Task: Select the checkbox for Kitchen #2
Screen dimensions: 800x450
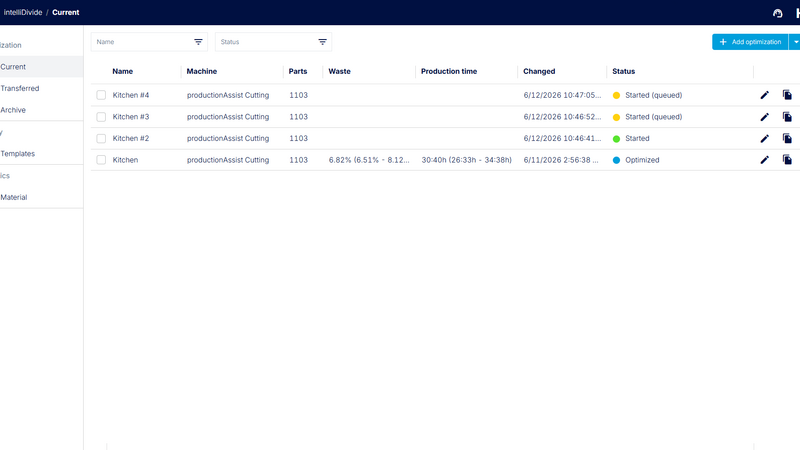Action: [x=101, y=138]
